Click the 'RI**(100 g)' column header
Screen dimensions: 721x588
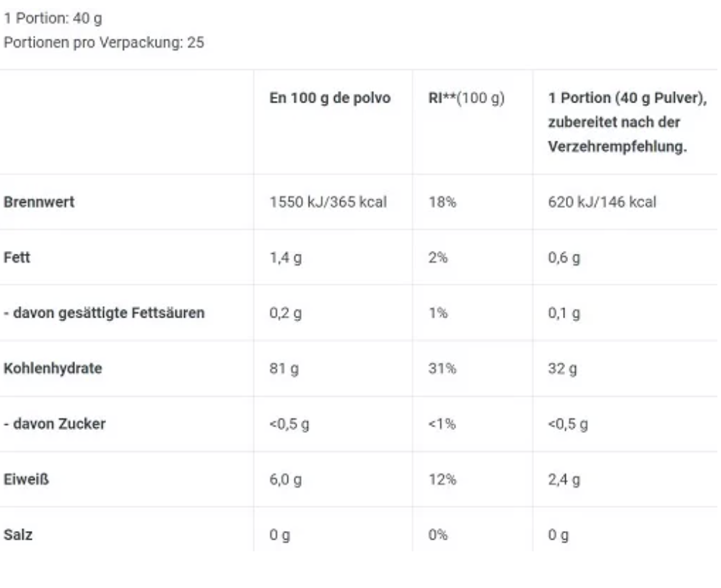coord(466,99)
